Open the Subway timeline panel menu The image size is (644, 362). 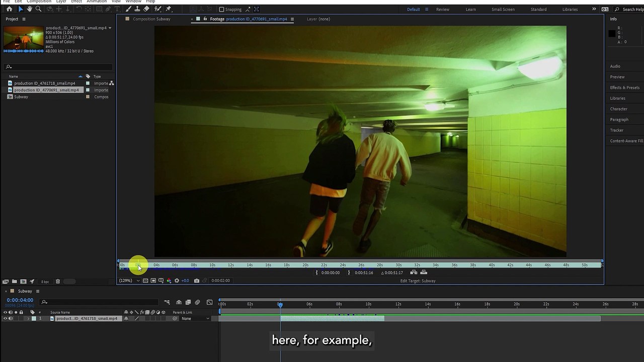coord(37,291)
